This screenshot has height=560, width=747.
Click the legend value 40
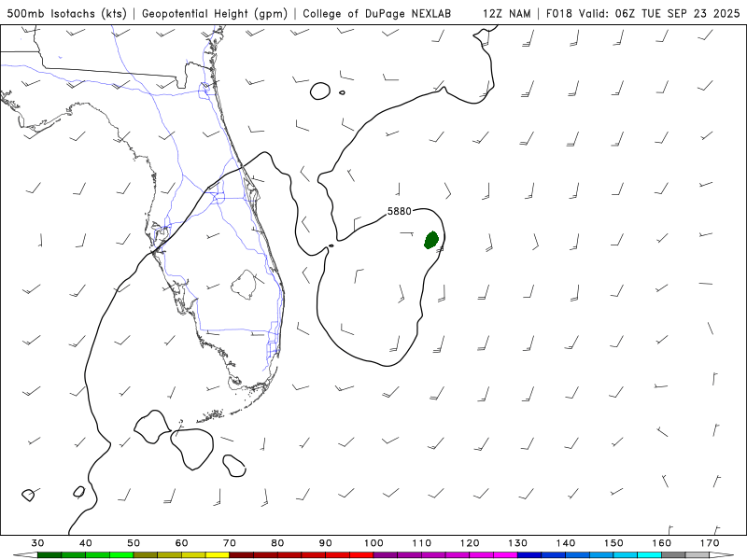pyautogui.click(x=85, y=543)
